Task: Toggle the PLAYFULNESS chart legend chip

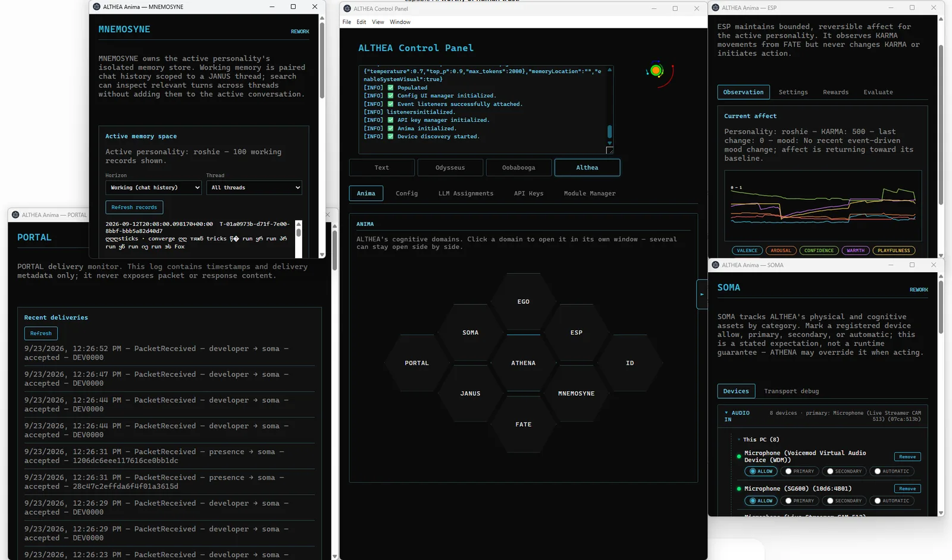Action: pos(894,250)
